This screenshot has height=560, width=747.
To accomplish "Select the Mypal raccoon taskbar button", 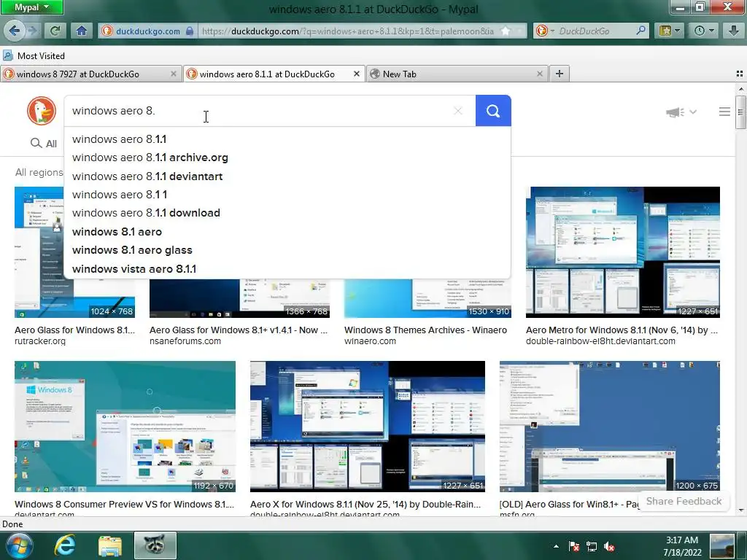I will [155, 545].
